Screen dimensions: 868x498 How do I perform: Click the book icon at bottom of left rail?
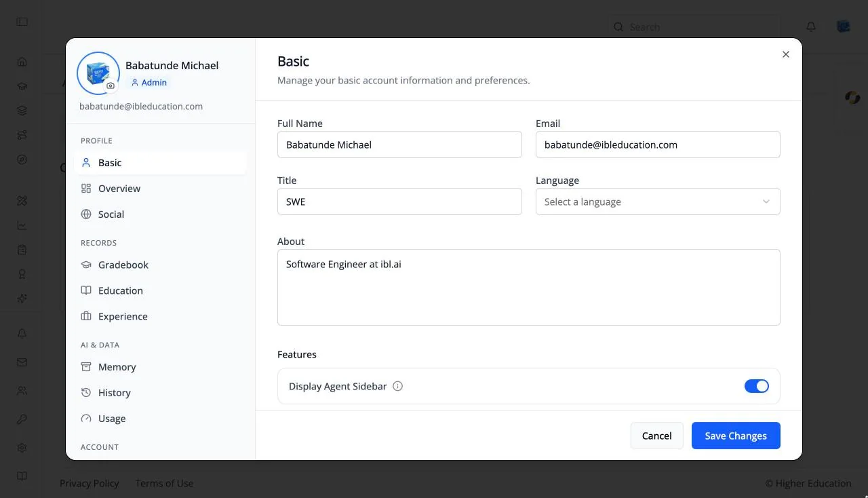(x=22, y=476)
